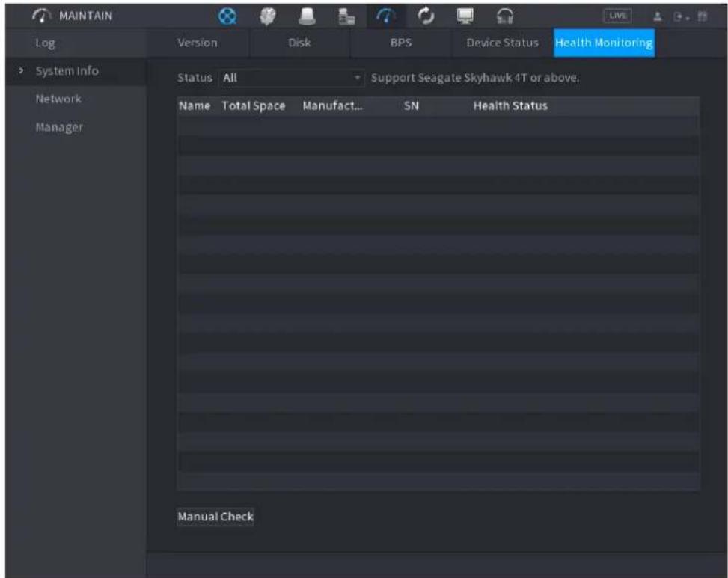Select System Info in the sidebar
The image size is (728, 578).
click(x=67, y=71)
